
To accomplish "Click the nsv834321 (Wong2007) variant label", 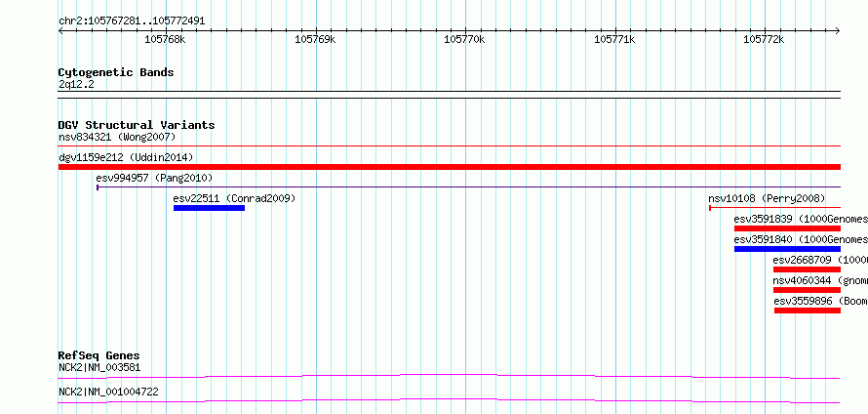I will [x=117, y=137].
